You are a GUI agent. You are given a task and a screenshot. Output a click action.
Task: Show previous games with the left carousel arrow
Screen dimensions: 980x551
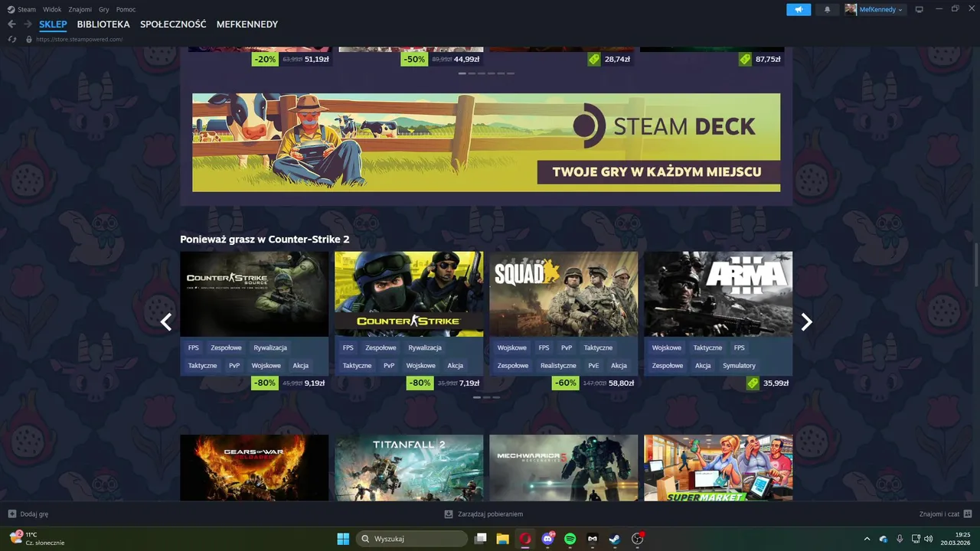click(x=166, y=322)
